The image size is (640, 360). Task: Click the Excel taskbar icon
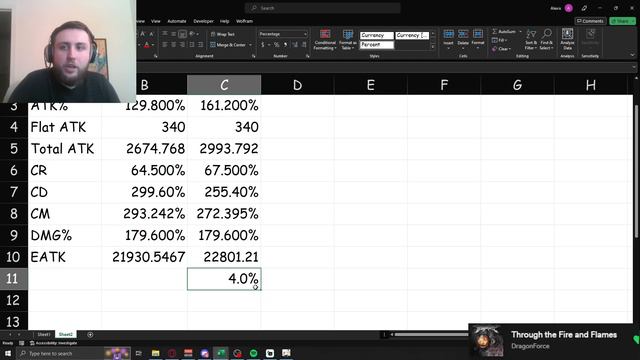(221, 353)
